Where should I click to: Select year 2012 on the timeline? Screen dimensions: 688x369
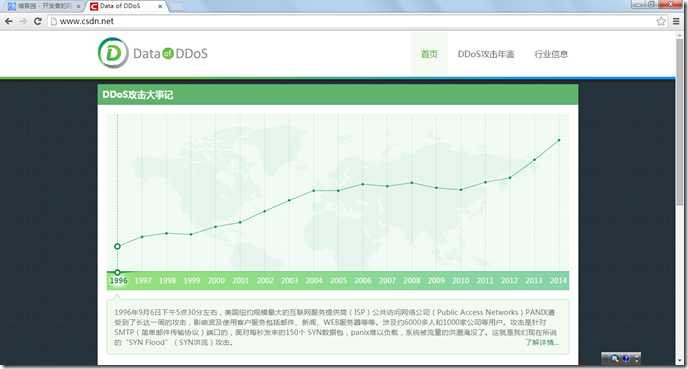[x=509, y=281]
